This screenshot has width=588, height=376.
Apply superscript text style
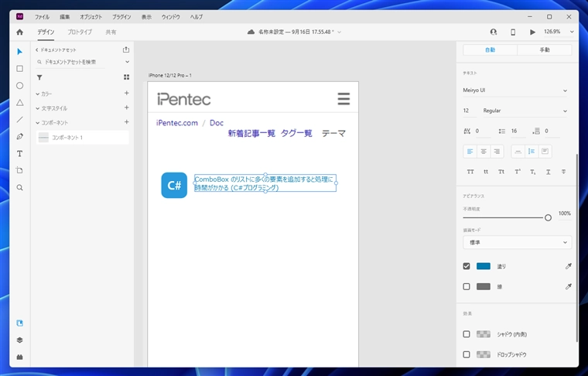[518, 172]
